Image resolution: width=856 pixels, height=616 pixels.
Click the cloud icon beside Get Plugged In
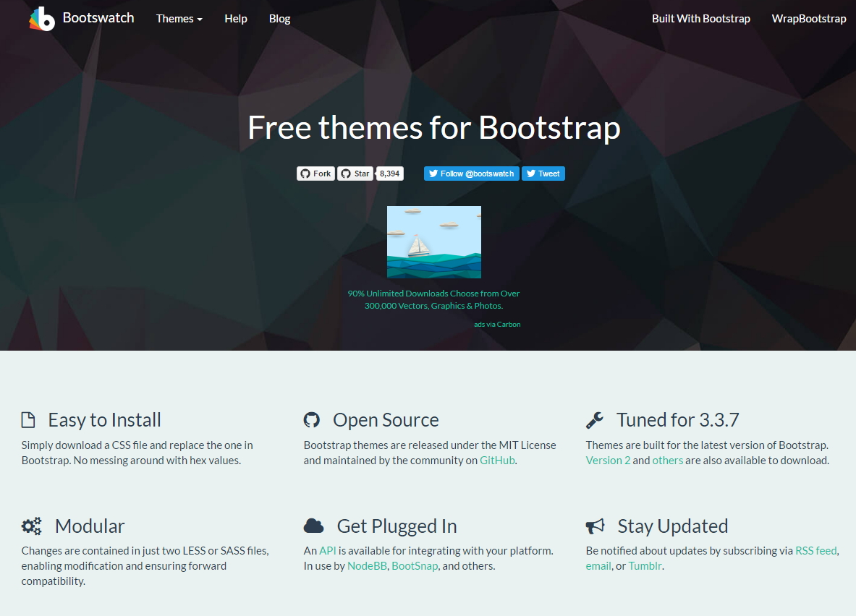pyautogui.click(x=314, y=526)
